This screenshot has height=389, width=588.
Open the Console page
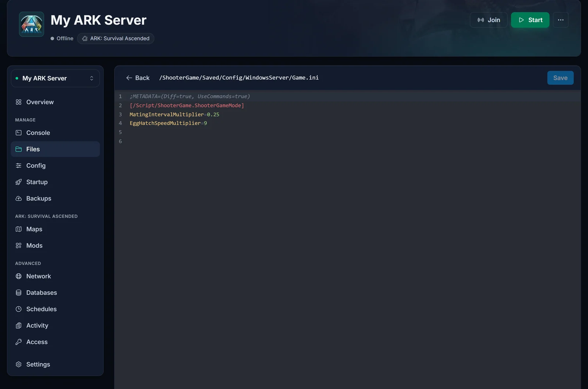pos(55,133)
